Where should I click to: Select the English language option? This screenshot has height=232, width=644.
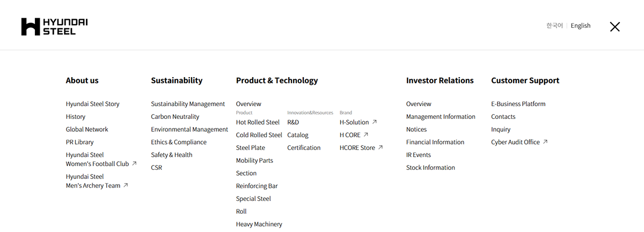[x=581, y=26]
